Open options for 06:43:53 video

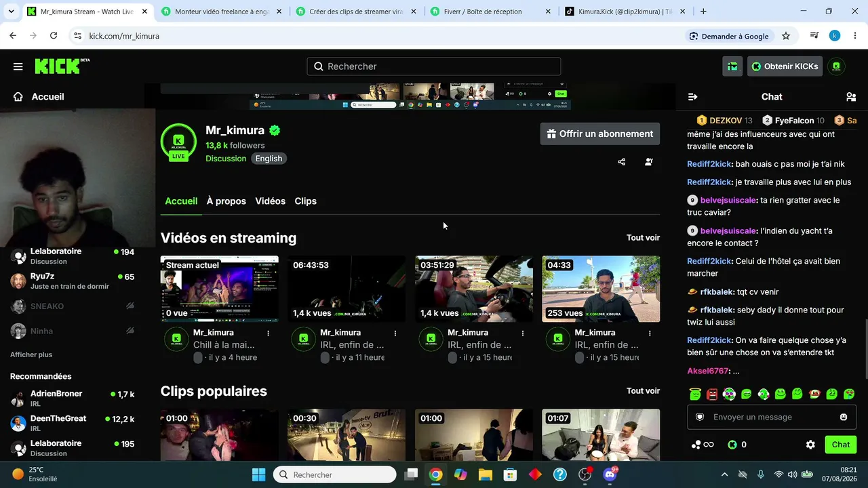(395, 333)
